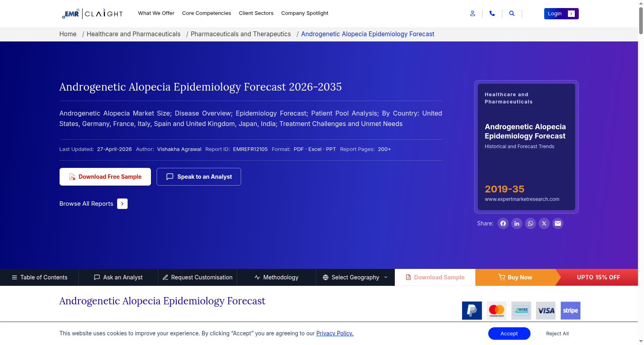This screenshot has height=345, width=644.
Task: Click the Visa payment icon
Action: tap(546, 310)
